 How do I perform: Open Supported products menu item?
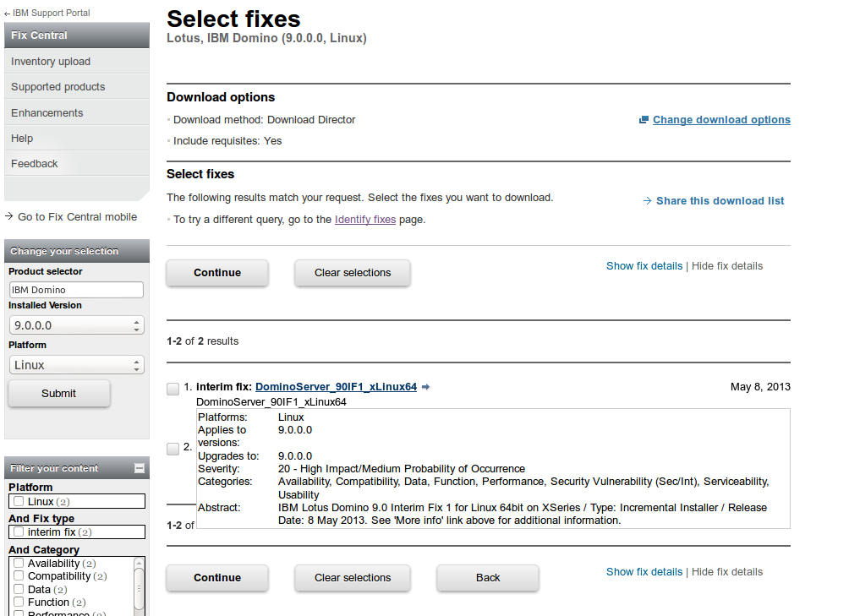(x=77, y=86)
